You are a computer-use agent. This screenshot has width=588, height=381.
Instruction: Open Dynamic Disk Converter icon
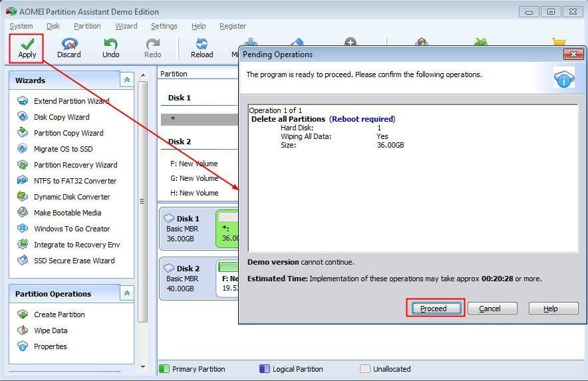[23, 196]
